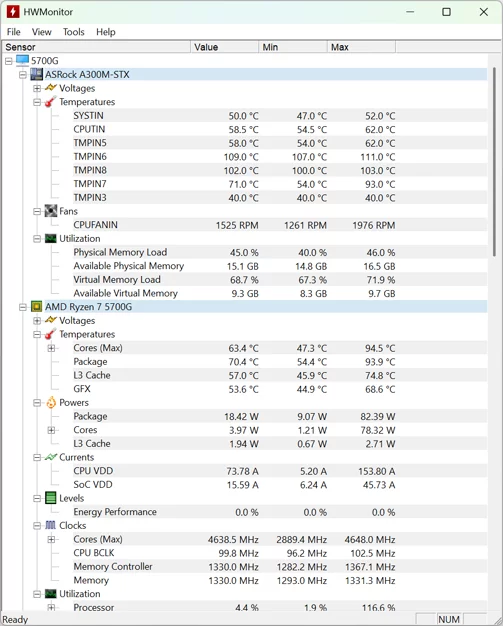Collapse the AMD Ryzen 7 5700G node
The height and width of the screenshot is (626, 503).
pos(23,307)
